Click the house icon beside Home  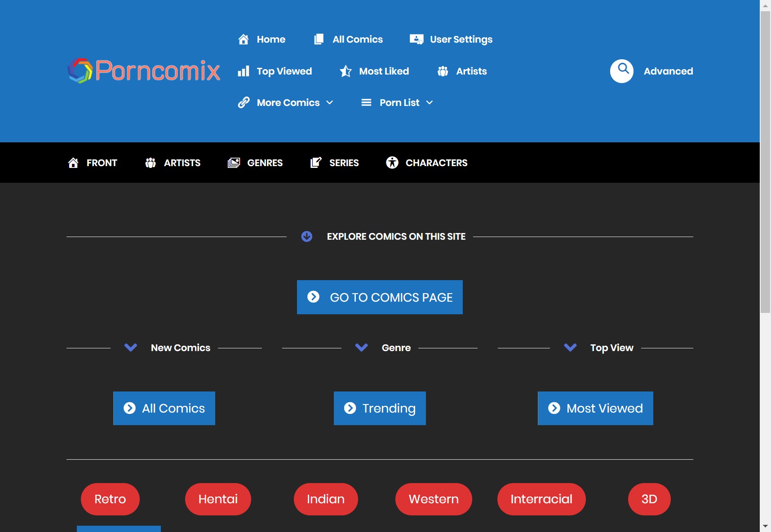(x=244, y=40)
